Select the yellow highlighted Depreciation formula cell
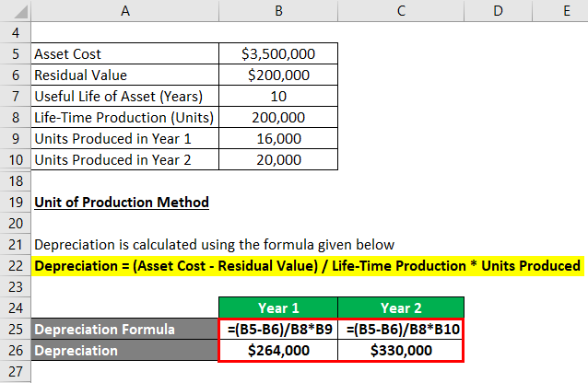This screenshot has height=383, width=588. (308, 266)
